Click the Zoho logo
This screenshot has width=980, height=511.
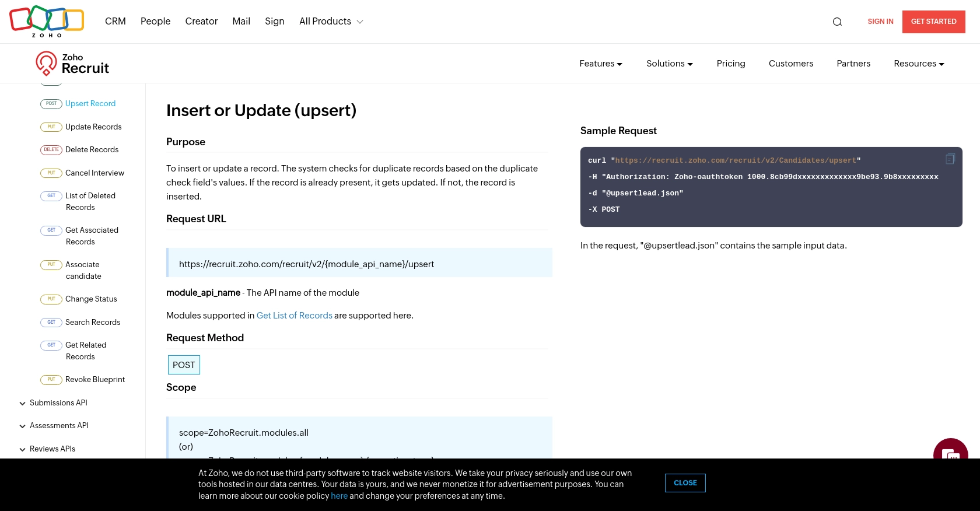click(x=47, y=22)
